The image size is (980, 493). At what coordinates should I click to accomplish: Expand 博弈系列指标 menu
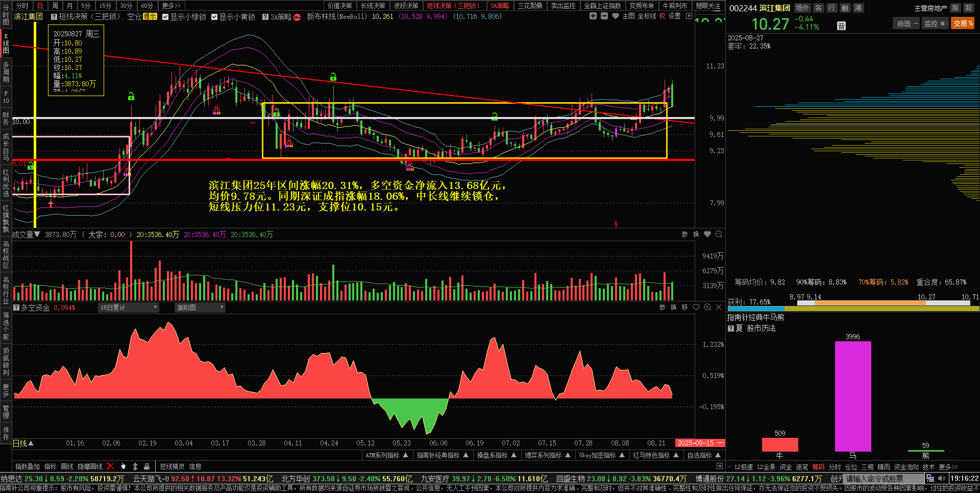(548, 455)
